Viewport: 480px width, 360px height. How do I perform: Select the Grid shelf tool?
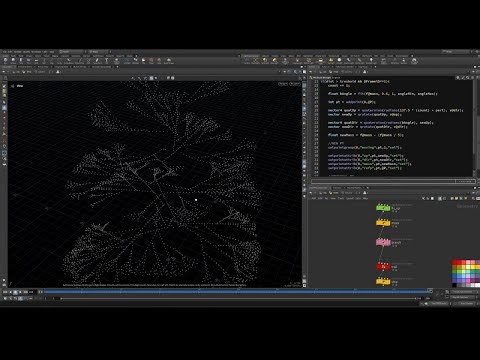[x=36, y=61]
